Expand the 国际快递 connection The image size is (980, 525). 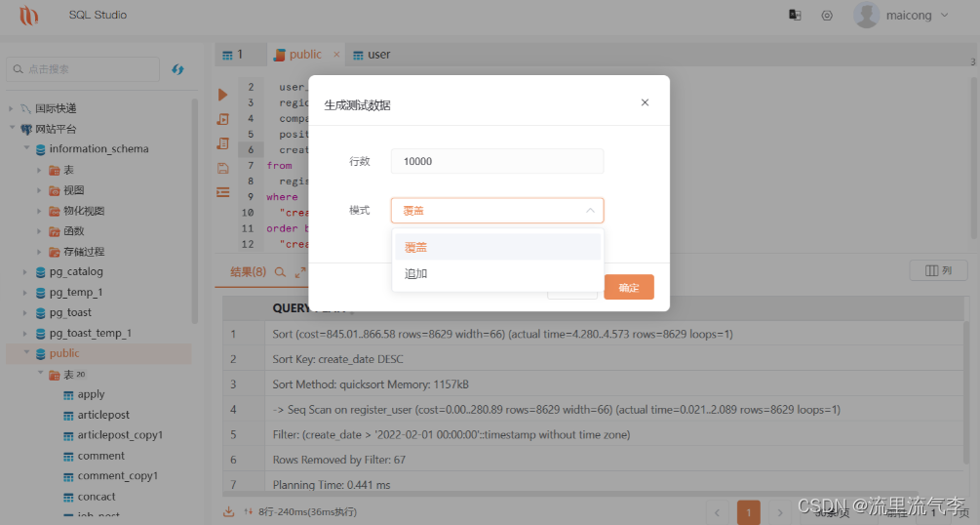tap(11, 108)
